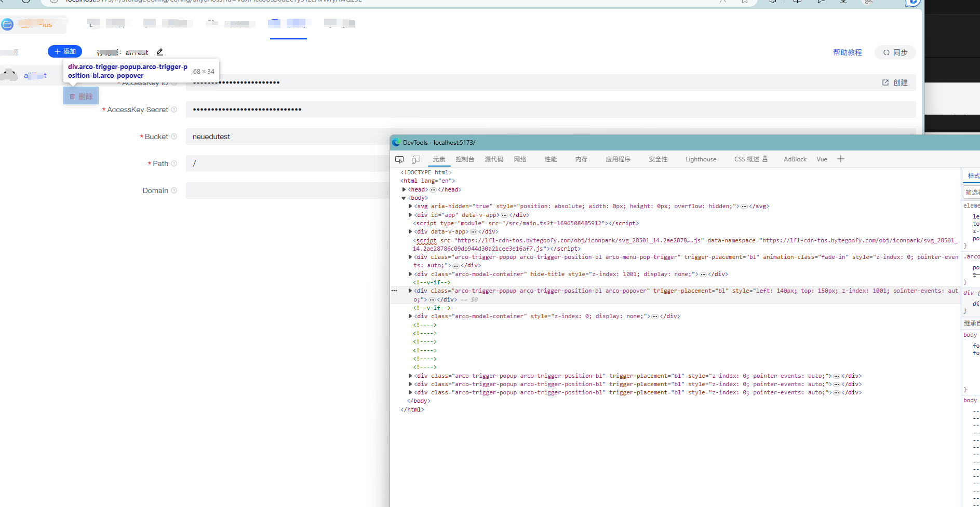Open the CSS 概述 overview tab in DevTools
980x507 pixels.
(x=750, y=159)
